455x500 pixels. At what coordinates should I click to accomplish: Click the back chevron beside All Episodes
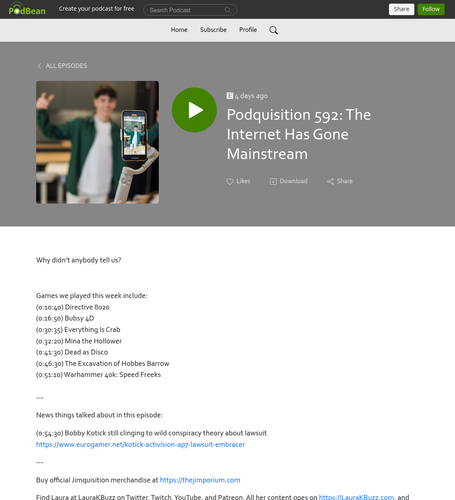pyautogui.click(x=39, y=66)
